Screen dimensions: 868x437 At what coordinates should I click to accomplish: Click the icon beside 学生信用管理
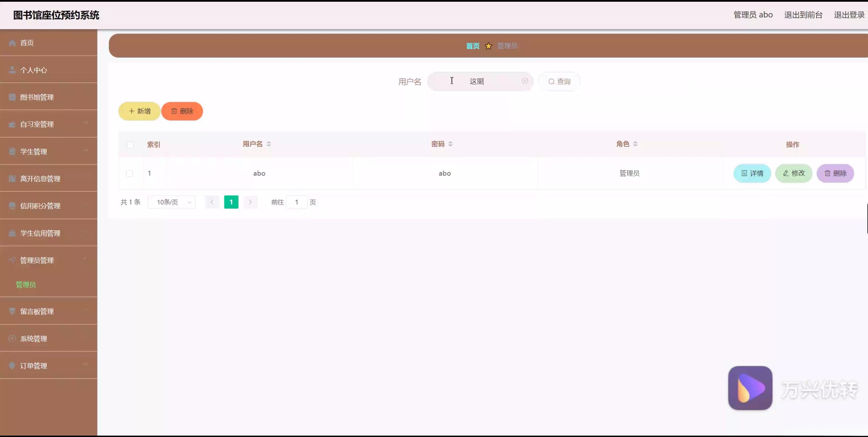click(12, 233)
